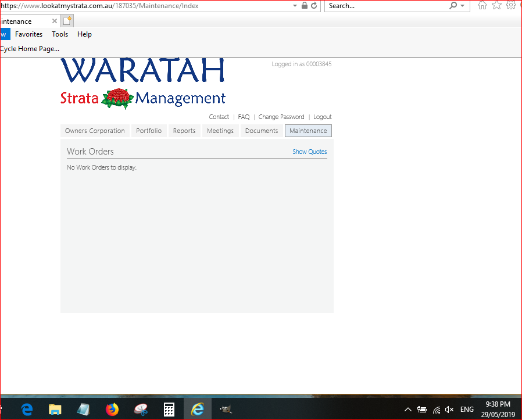Open browser settings gear icon

511,5
